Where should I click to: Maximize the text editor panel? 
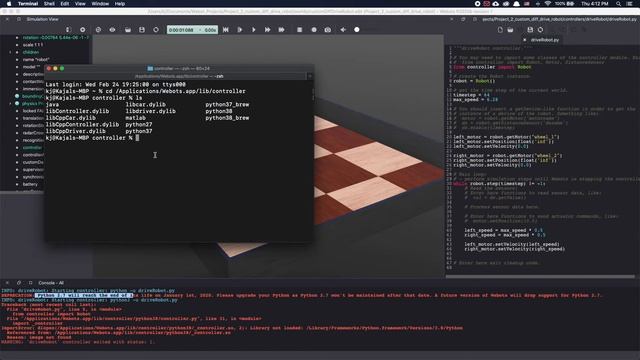point(475,19)
